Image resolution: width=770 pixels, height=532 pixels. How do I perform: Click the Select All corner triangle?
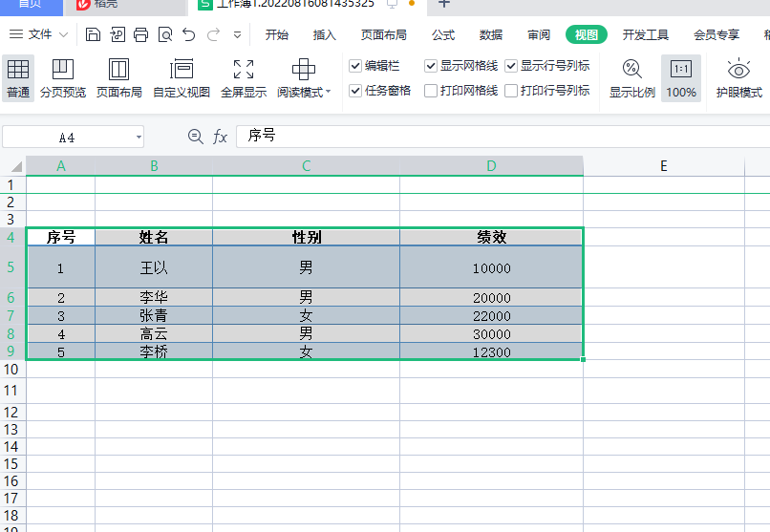(x=15, y=166)
